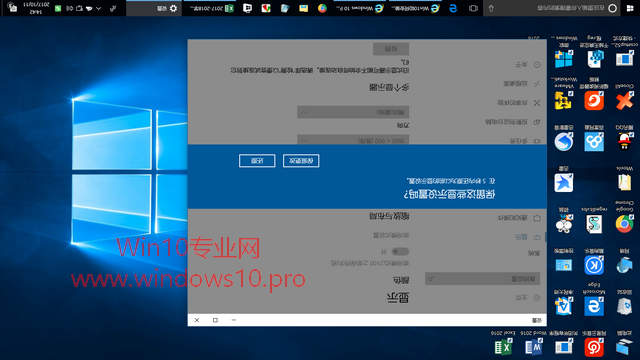The height and width of the screenshot is (360, 640).
Task: Open the Windows Start menu button
Action: pyautogui.click(x=630, y=8)
